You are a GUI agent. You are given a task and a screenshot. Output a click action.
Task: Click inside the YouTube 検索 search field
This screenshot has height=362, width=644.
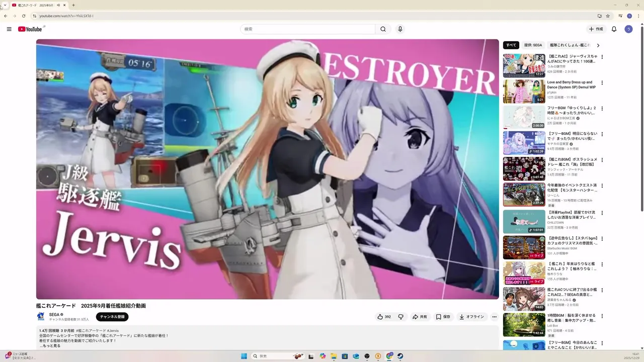pos(307,29)
